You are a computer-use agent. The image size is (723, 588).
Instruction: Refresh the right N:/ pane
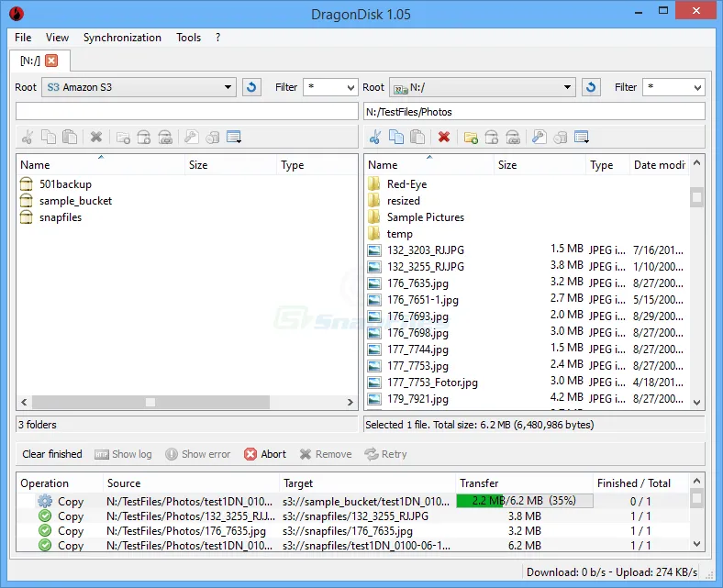(x=591, y=87)
